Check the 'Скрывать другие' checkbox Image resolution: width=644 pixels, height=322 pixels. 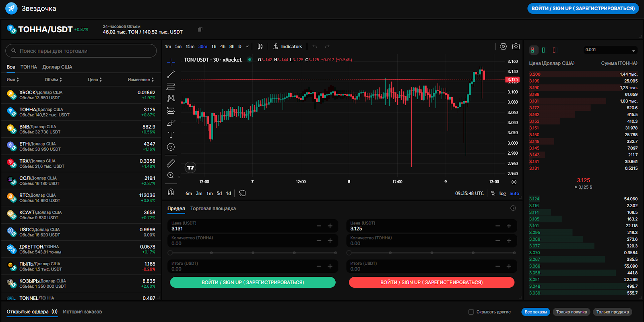pyautogui.click(x=471, y=312)
